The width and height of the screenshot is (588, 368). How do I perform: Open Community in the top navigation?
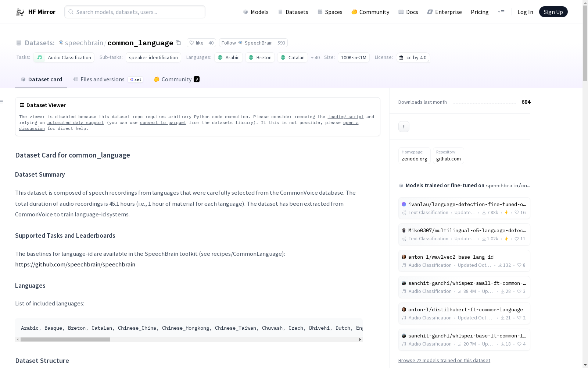(x=370, y=12)
